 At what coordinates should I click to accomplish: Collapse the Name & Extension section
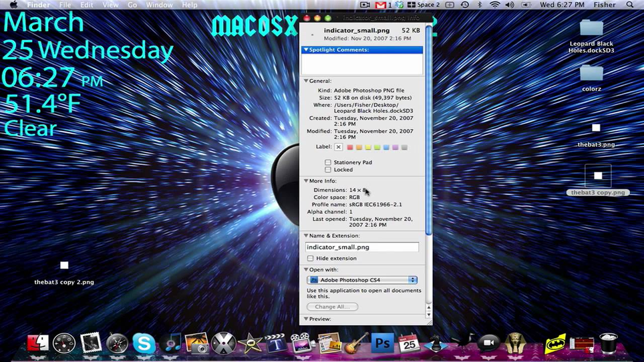(x=305, y=236)
